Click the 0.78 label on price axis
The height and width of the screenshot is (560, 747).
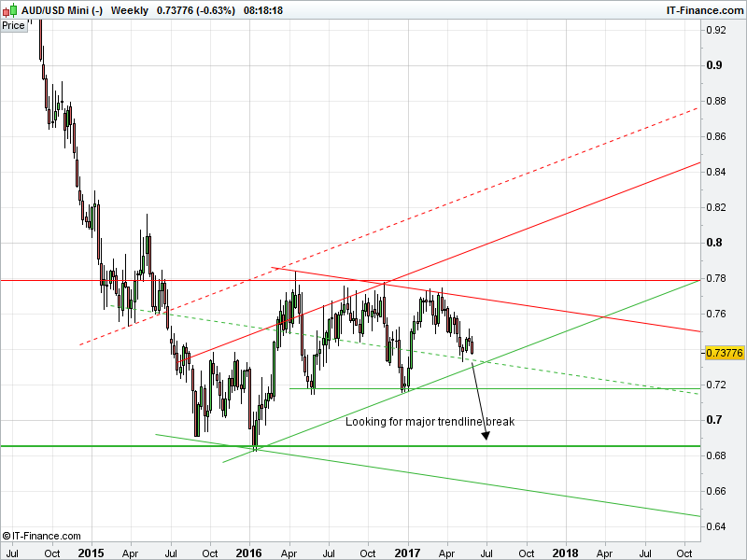(x=716, y=278)
